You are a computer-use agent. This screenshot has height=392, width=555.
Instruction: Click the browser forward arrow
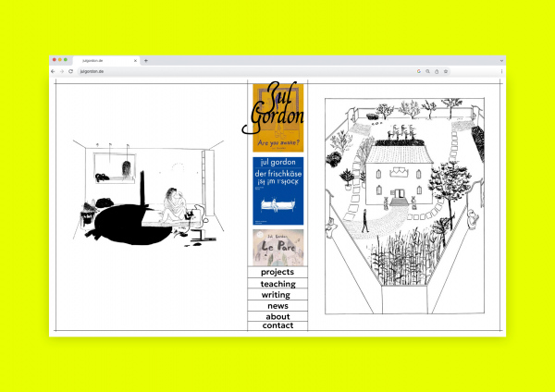(62, 71)
